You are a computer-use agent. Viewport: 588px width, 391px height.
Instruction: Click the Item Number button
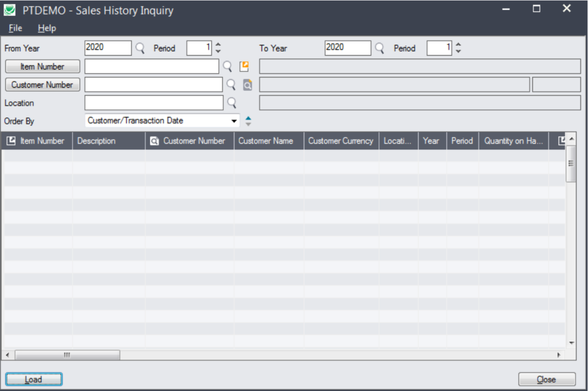click(x=42, y=67)
